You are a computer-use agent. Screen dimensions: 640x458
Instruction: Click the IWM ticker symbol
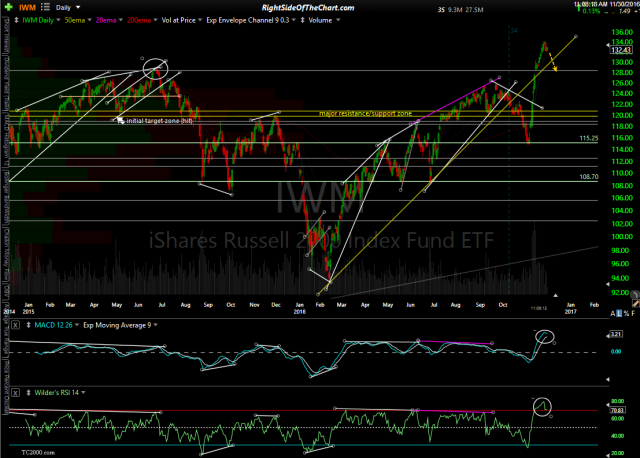28,7
